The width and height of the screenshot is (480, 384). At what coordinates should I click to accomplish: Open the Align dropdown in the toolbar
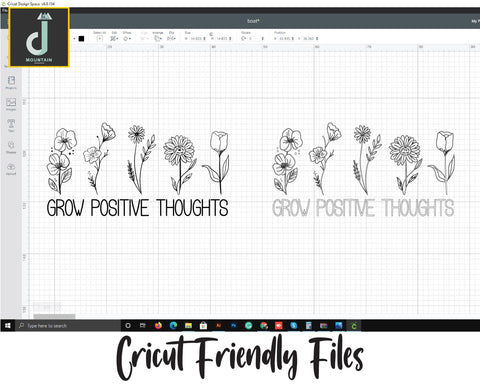pos(144,38)
